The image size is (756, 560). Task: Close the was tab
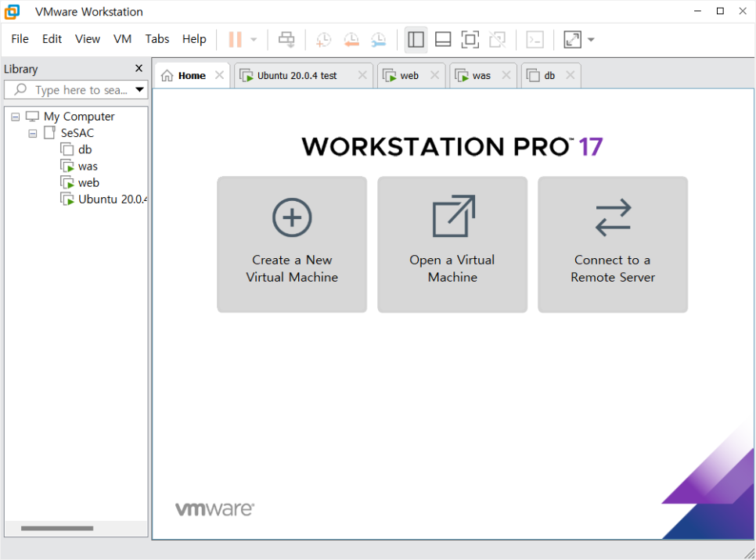point(506,75)
